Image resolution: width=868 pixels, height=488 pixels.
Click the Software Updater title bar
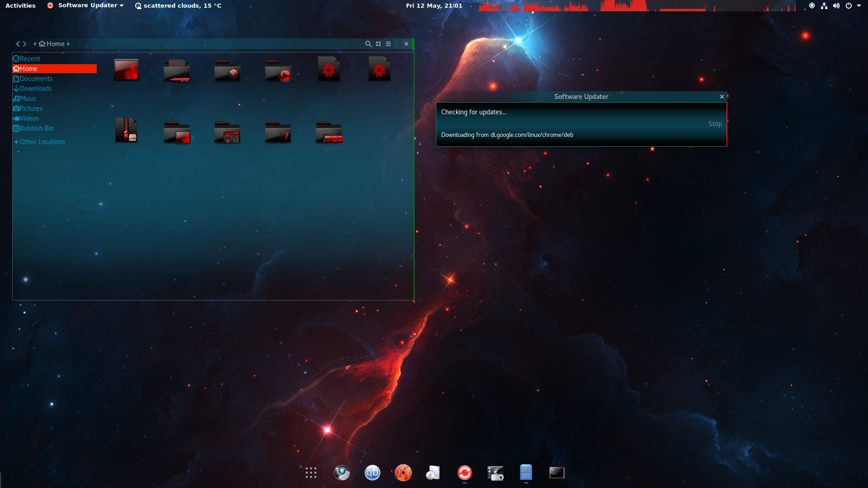coord(581,97)
